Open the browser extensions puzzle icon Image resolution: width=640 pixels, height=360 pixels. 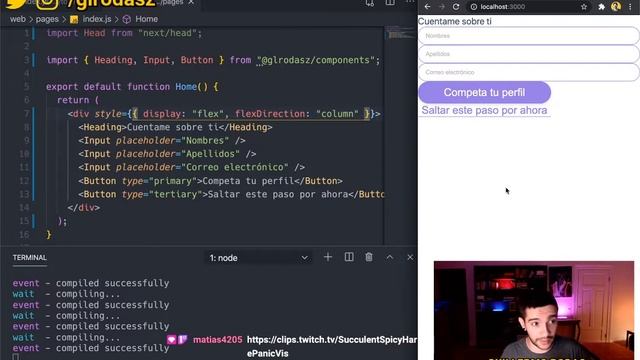point(601,7)
